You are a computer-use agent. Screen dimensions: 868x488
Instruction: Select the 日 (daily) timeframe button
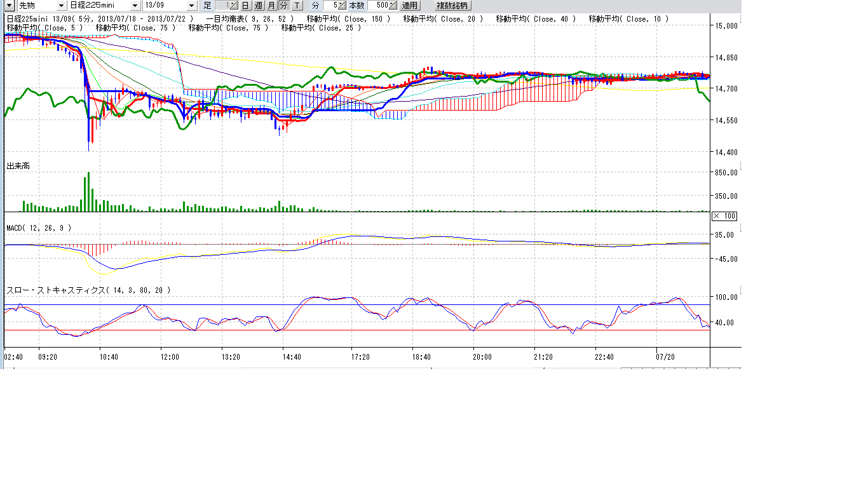pyautogui.click(x=245, y=6)
